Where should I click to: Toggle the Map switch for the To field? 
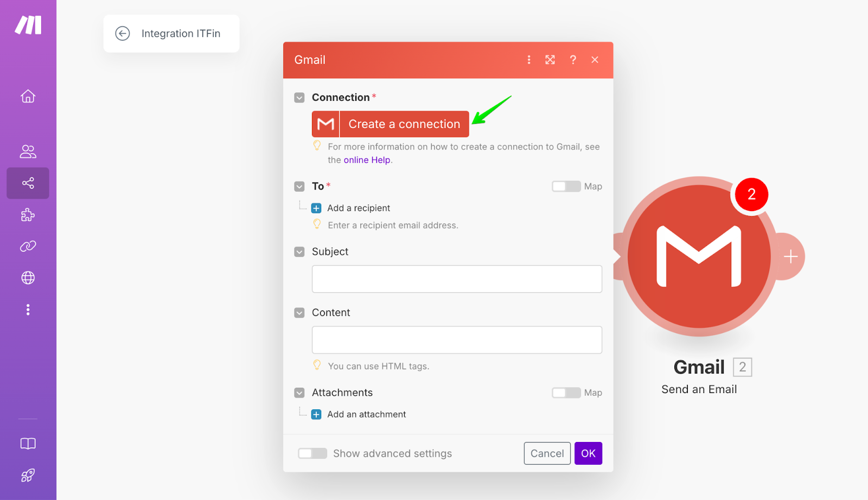coord(566,186)
